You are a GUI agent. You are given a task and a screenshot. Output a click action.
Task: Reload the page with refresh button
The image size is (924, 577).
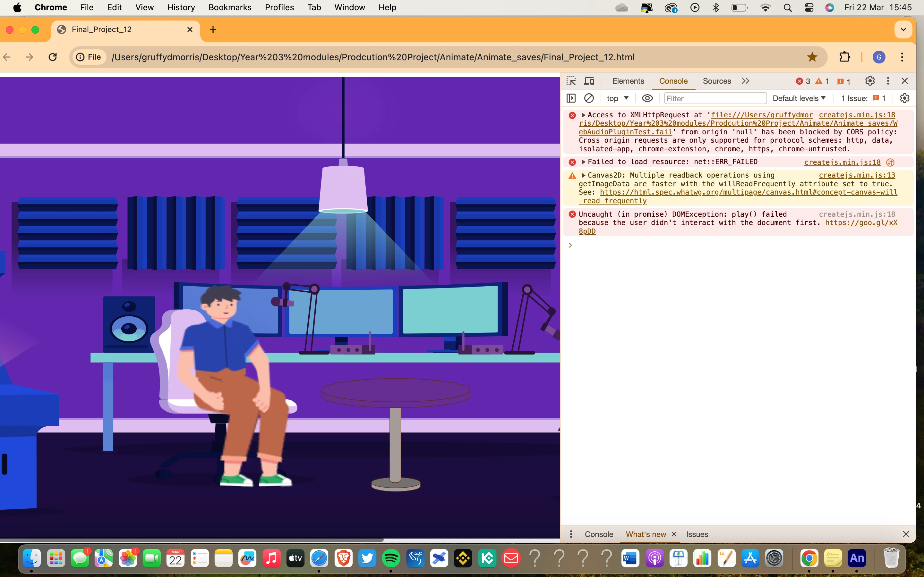(x=53, y=57)
